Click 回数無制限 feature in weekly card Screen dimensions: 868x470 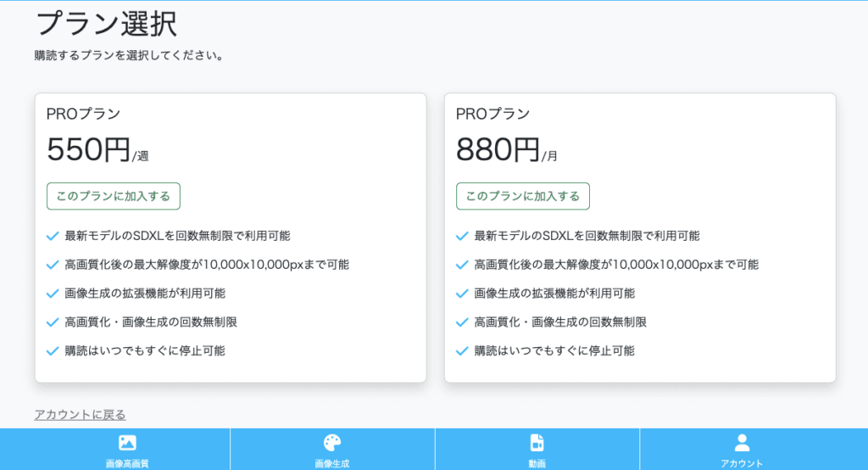pyautogui.click(x=151, y=322)
